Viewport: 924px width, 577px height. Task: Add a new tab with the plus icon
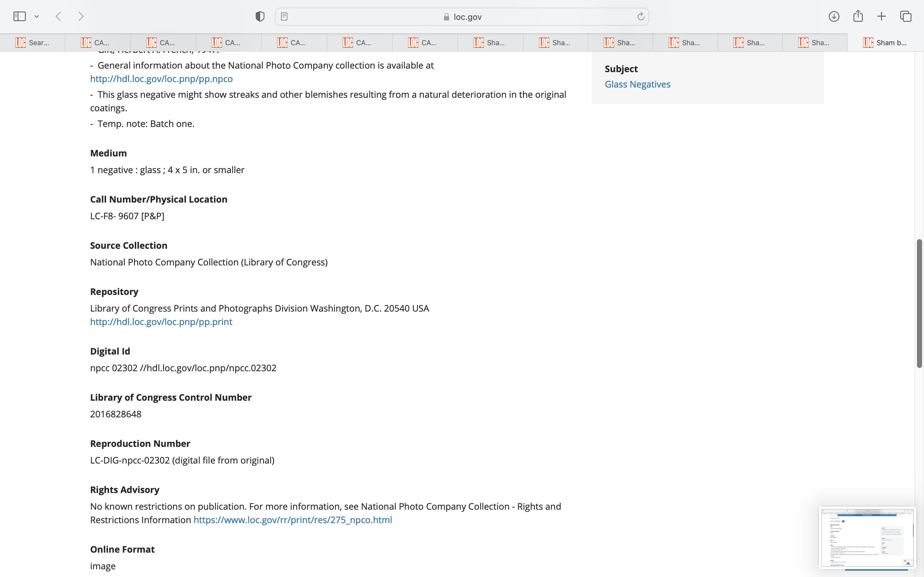(882, 16)
